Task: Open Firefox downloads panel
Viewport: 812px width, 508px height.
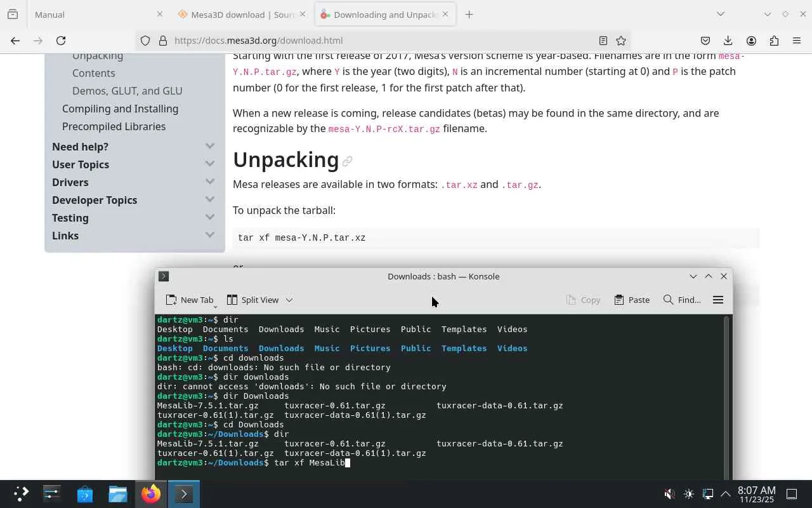Action: (728, 41)
